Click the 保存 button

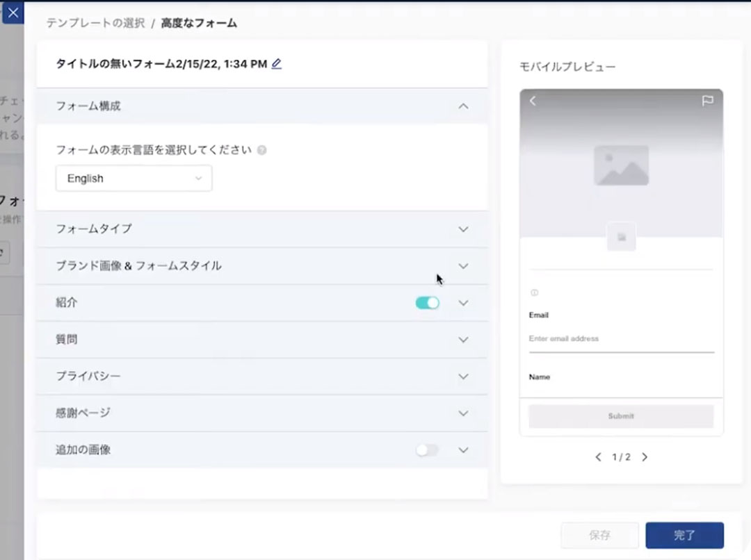600,535
